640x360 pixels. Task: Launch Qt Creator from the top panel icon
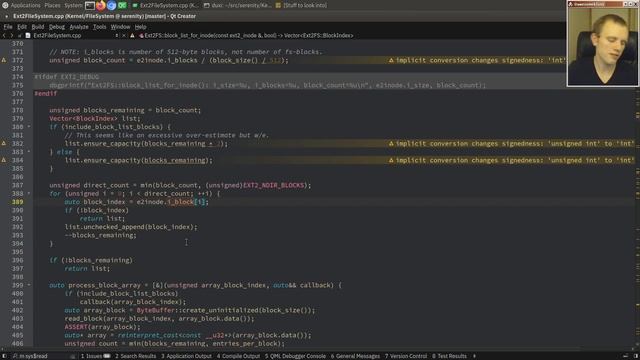(122, 5)
